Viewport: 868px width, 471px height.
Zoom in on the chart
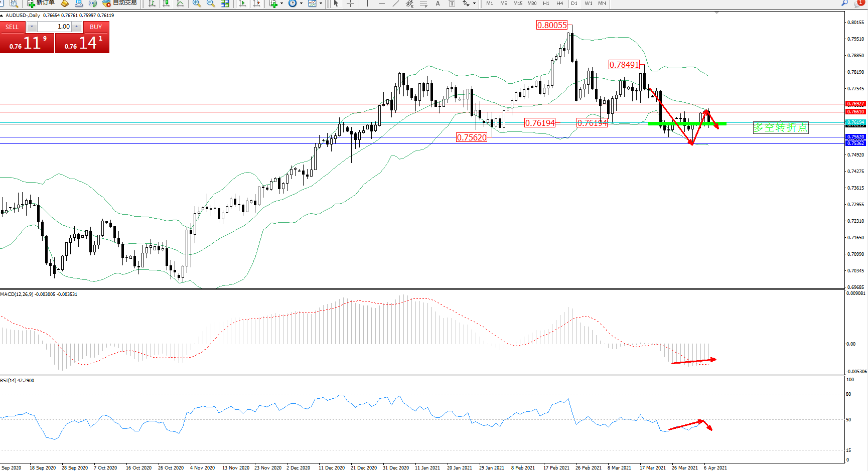pyautogui.click(x=197, y=4)
